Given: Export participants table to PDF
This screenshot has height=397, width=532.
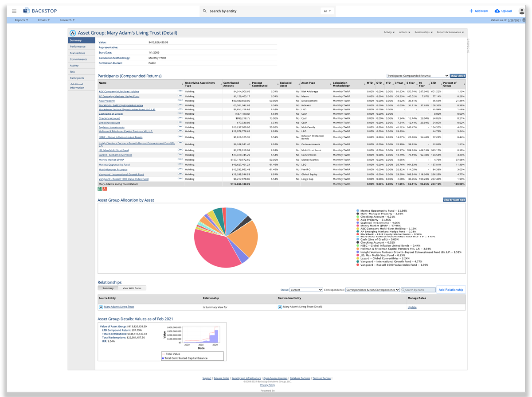Looking at the screenshot, I should (105, 189).
